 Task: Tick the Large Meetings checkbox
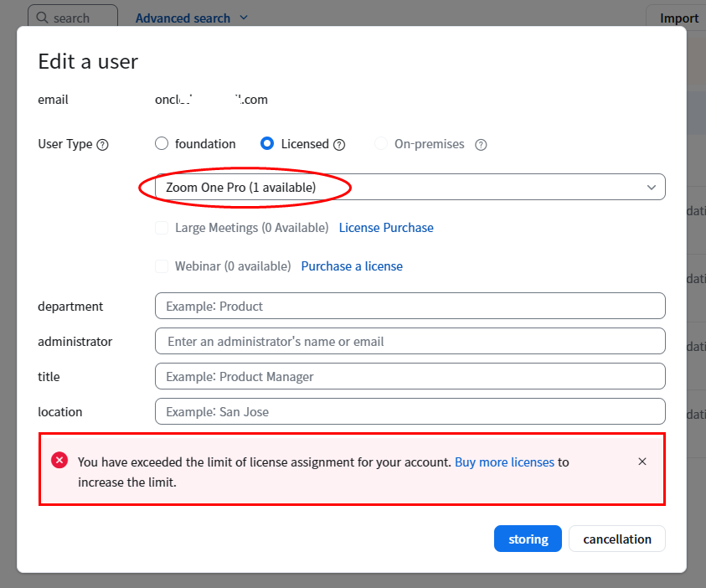pos(162,228)
